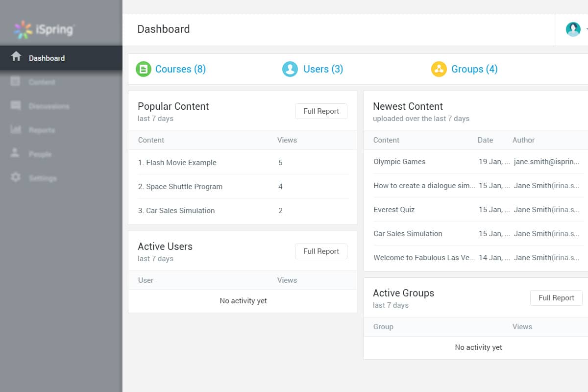Image resolution: width=588 pixels, height=392 pixels.
Task: Open the Reports chart icon
Action: pyautogui.click(x=16, y=129)
